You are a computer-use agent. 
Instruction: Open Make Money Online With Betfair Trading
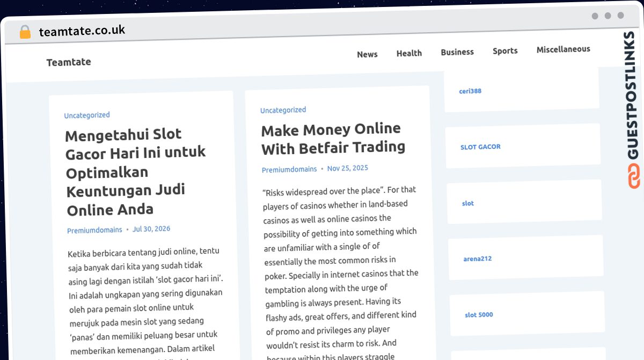pyautogui.click(x=333, y=139)
